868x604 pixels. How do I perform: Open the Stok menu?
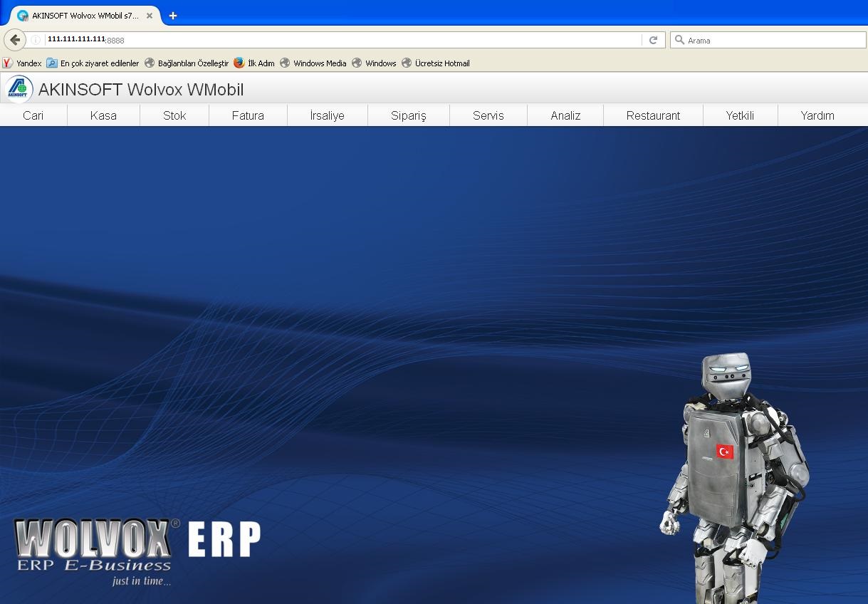click(174, 115)
